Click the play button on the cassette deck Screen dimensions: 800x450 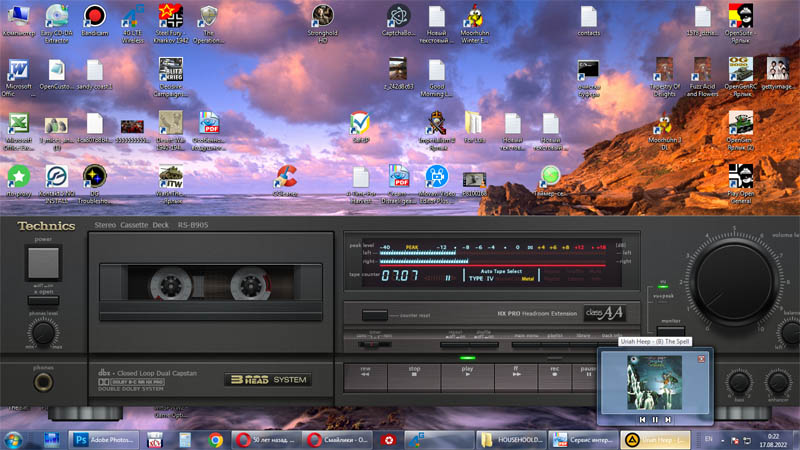(x=467, y=378)
